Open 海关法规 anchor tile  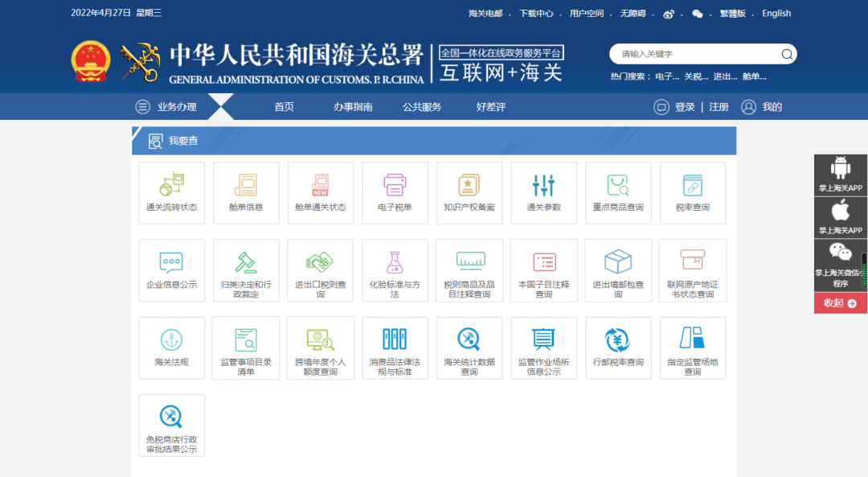pyautogui.click(x=172, y=348)
